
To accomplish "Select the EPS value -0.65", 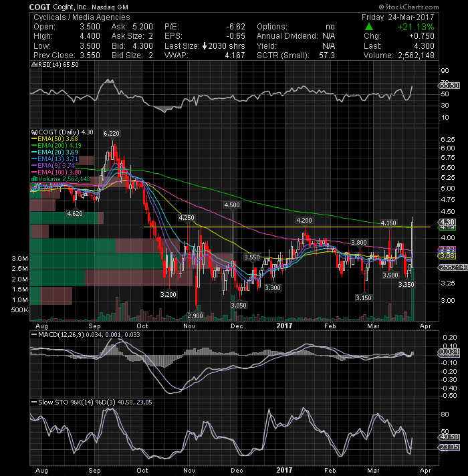I will (235, 36).
